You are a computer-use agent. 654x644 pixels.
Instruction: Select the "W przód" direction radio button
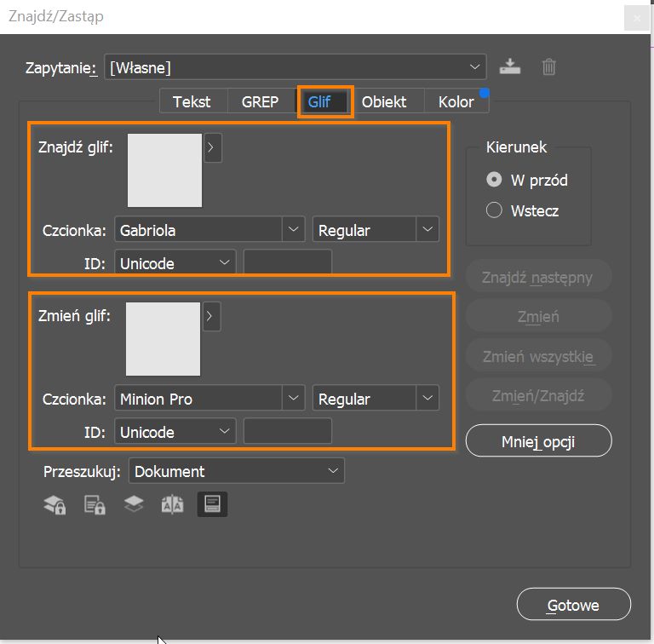(494, 180)
